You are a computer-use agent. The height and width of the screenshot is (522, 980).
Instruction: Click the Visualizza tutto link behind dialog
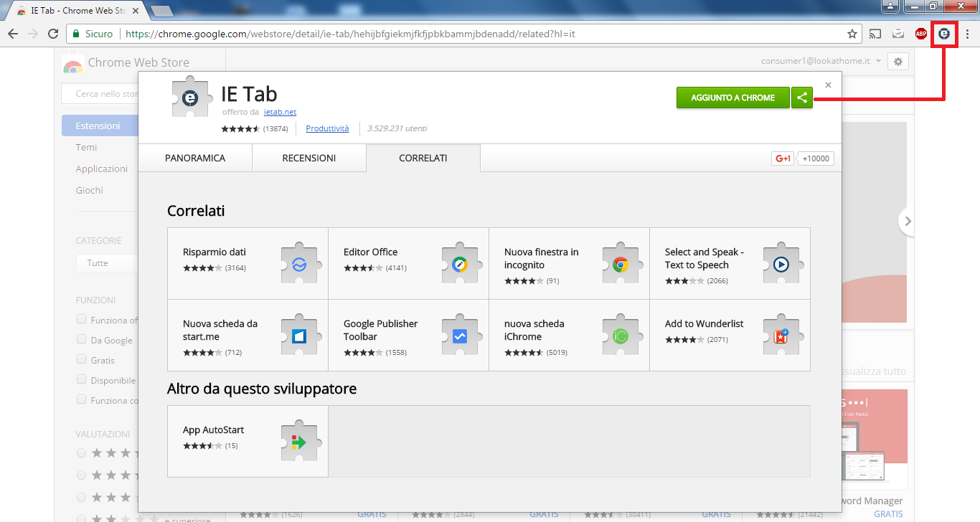pos(872,371)
